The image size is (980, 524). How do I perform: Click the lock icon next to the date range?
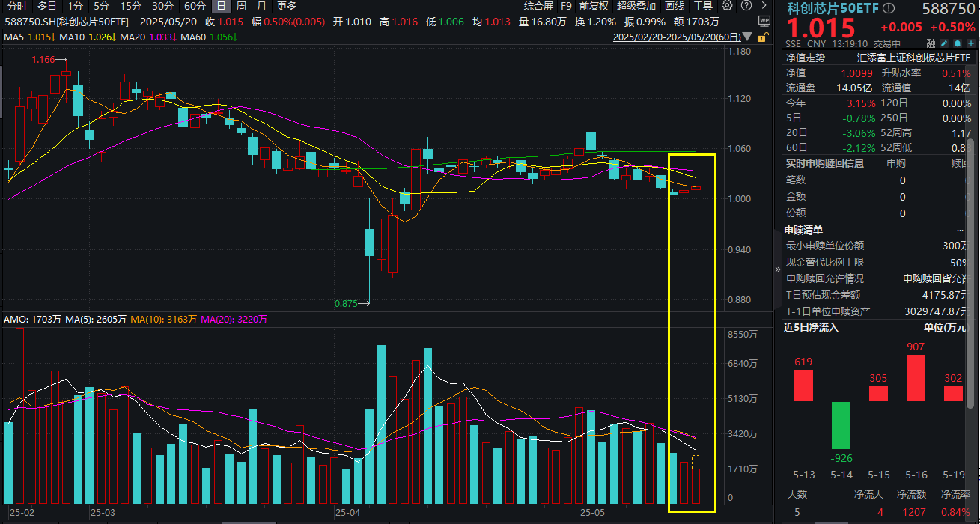pyautogui.click(x=762, y=37)
